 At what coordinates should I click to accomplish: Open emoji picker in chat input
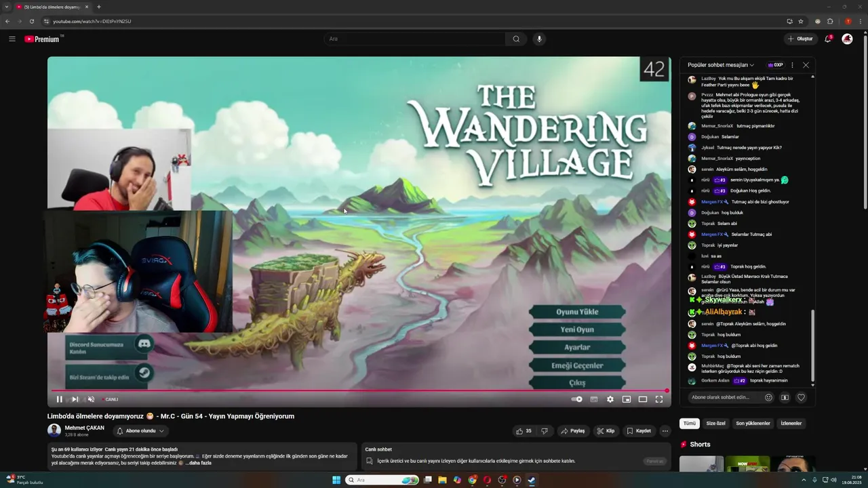pos(768,397)
